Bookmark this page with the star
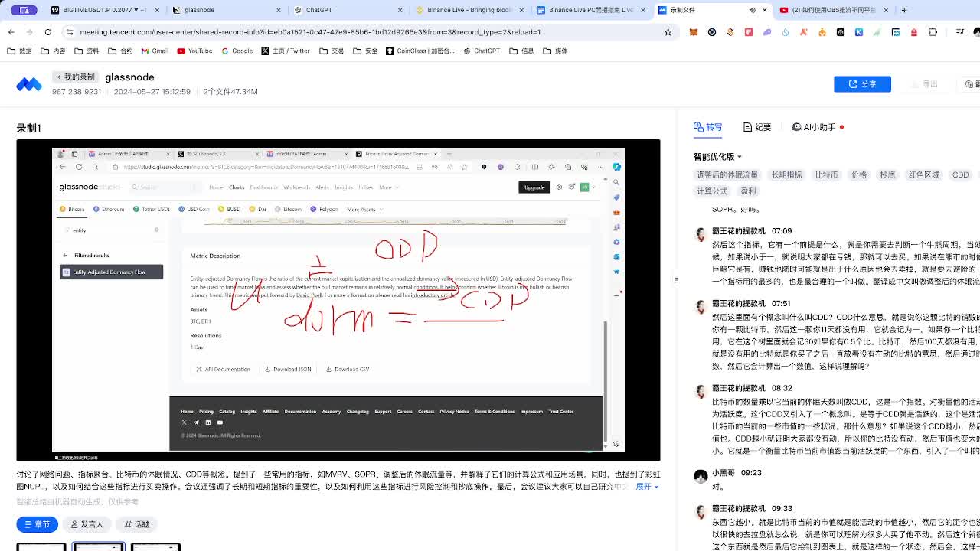Screen dimensions: 980x551 pyautogui.click(x=668, y=32)
